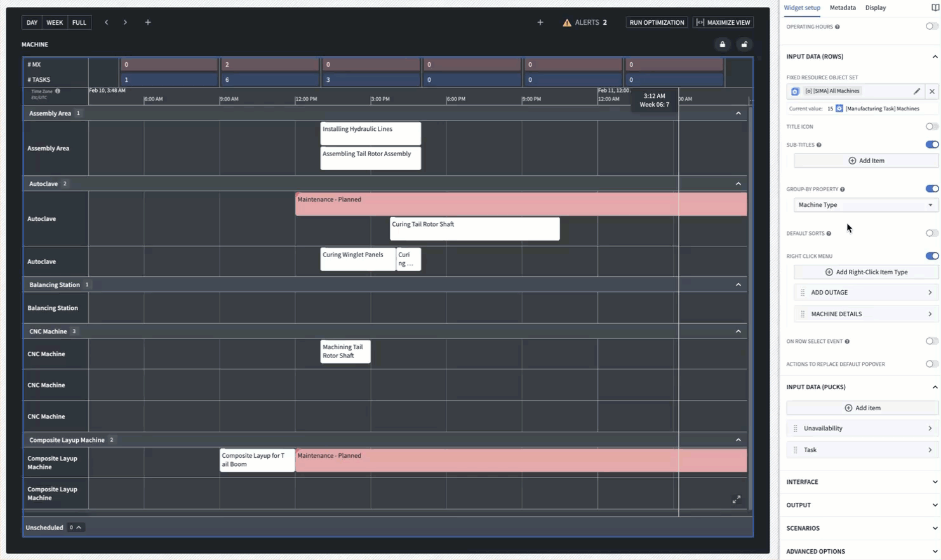
Task: Click the plus icon to add a view
Action: (148, 22)
